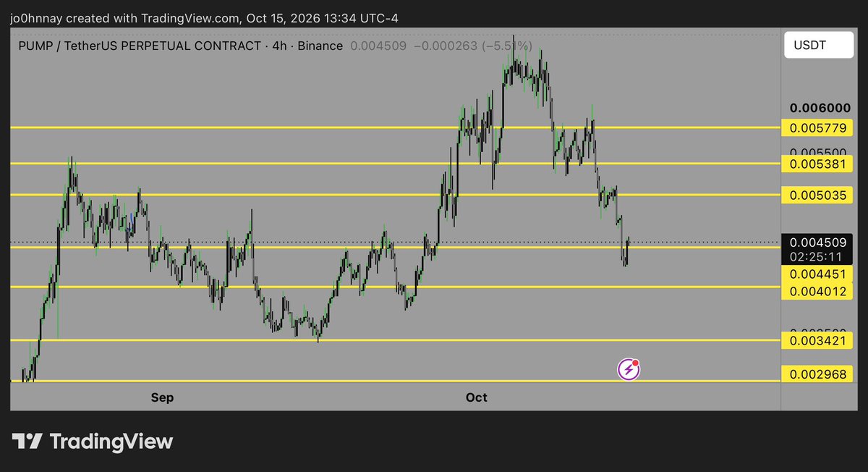Click the Sep label on time axis
The image size is (868, 472).
tap(163, 397)
